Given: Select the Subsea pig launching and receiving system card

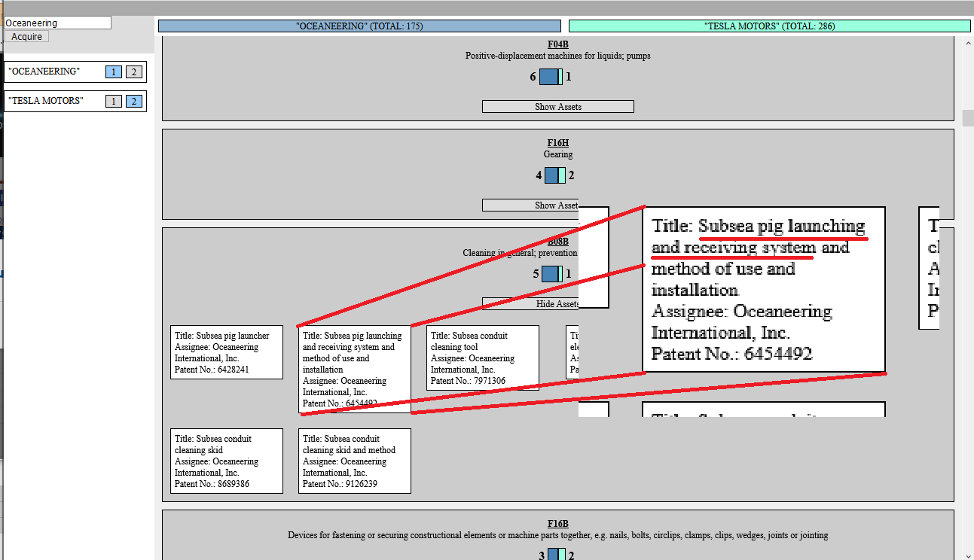Looking at the screenshot, I should (355, 370).
